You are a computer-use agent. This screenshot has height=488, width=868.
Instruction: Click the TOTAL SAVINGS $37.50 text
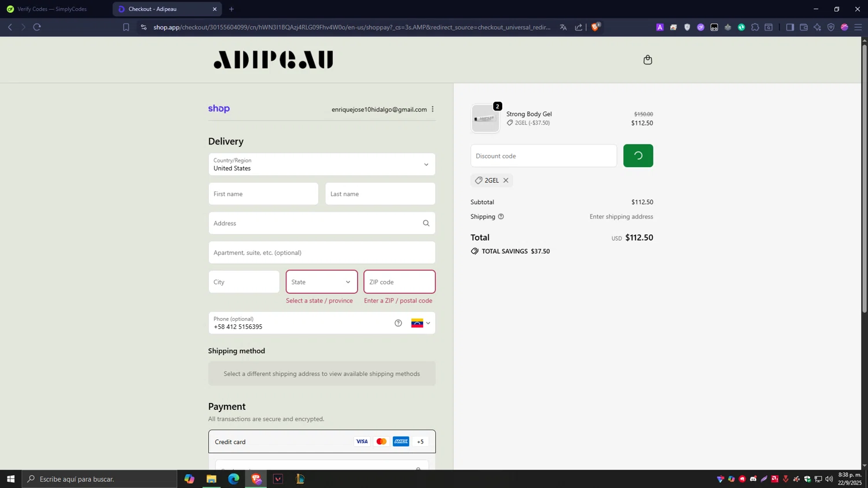tap(516, 252)
